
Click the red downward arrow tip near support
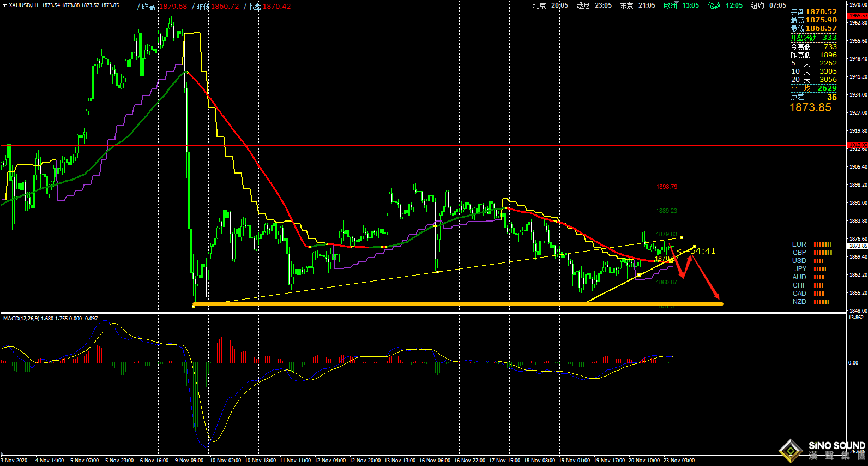tap(718, 297)
